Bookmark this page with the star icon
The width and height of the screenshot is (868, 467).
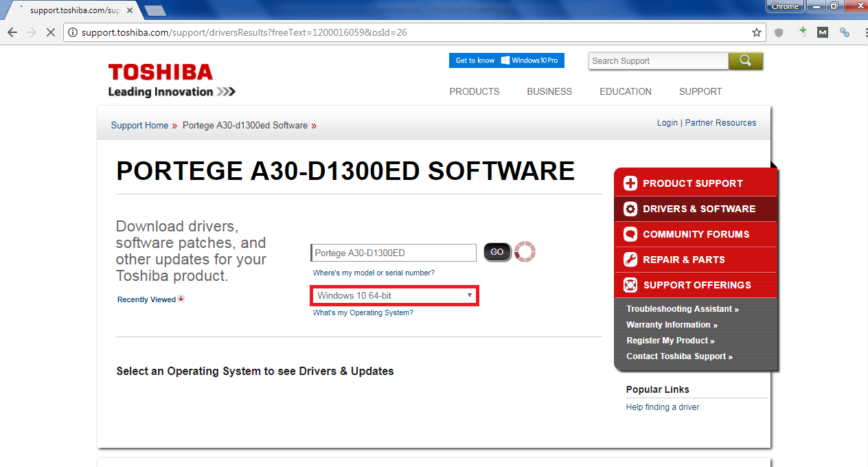pyautogui.click(x=757, y=32)
